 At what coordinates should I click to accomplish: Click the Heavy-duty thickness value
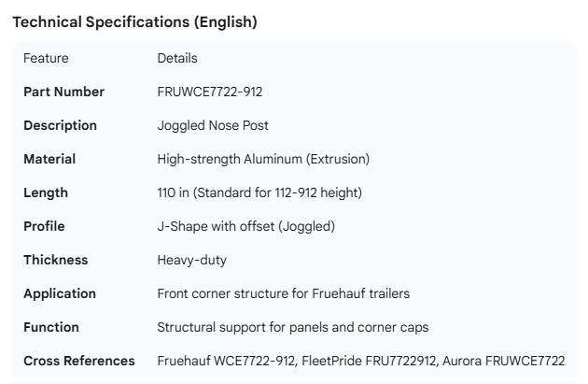[x=191, y=260]
